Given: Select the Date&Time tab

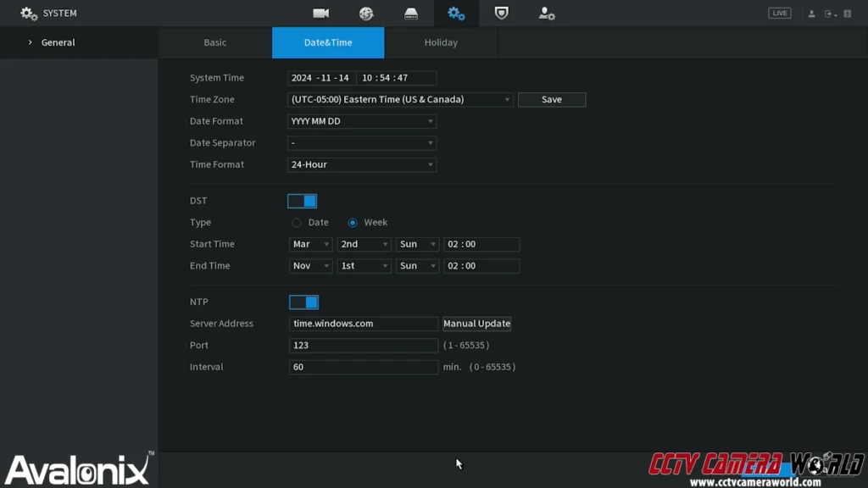Looking at the screenshot, I should coord(328,42).
